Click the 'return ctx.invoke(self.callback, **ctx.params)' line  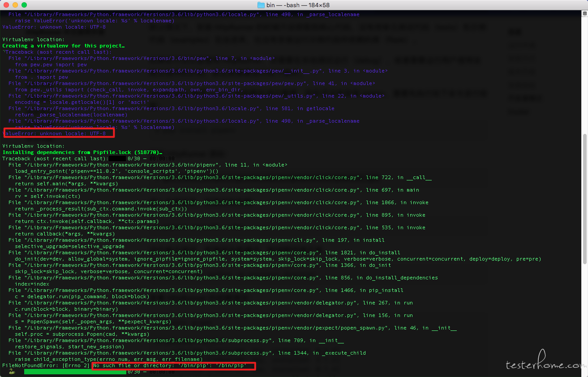pos(87,221)
